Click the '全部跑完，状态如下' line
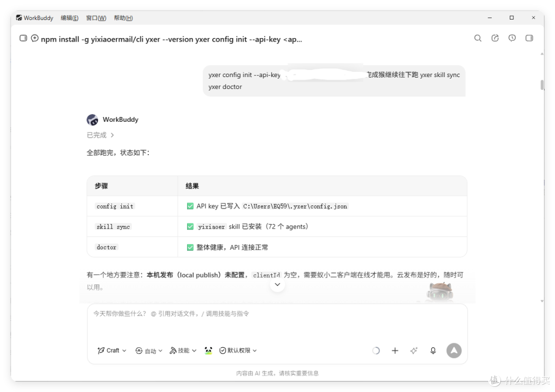The height and width of the screenshot is (392, 555). tap(118, 153)
